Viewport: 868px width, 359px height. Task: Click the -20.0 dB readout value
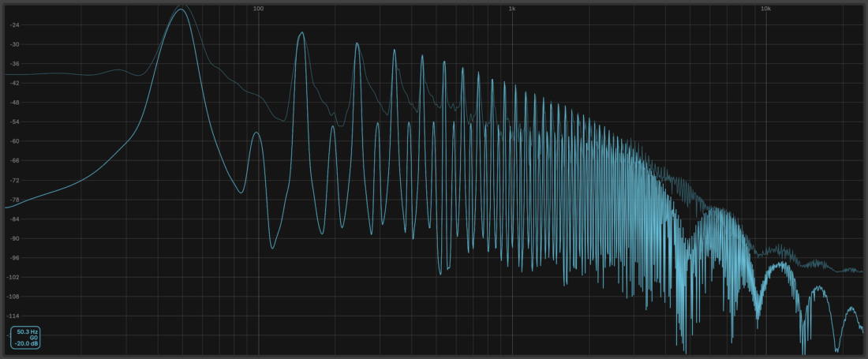click(x=27, y=343)
